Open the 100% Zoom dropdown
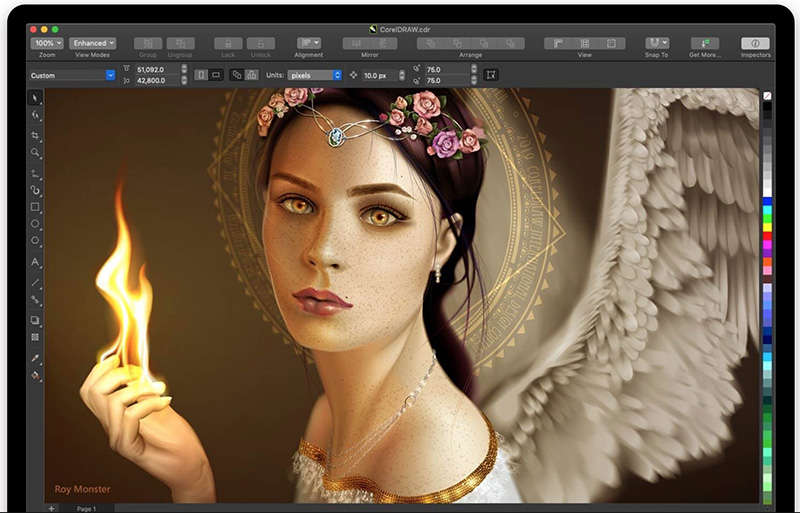Image resolution: width=800 pixels, height=513 pixels. click(47, 43)
